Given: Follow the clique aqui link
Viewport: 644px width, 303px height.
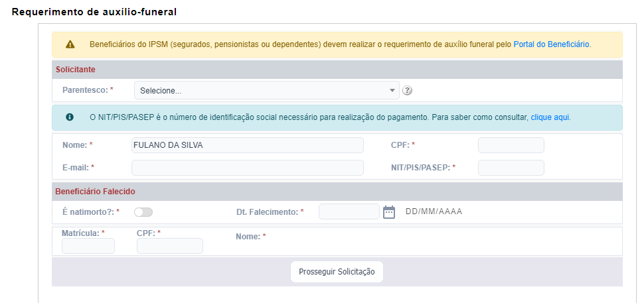Looking at the screenshot, I should pos(550,117).
